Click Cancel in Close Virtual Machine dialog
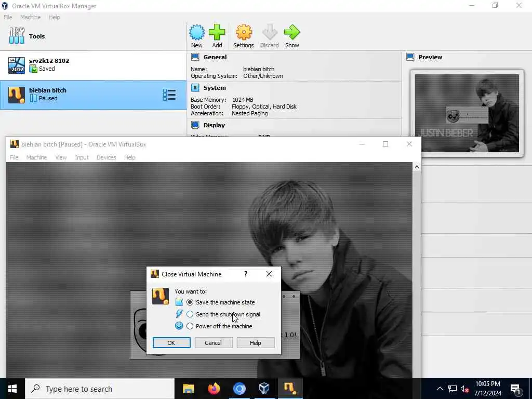532x399 pixels. [214, 343]
